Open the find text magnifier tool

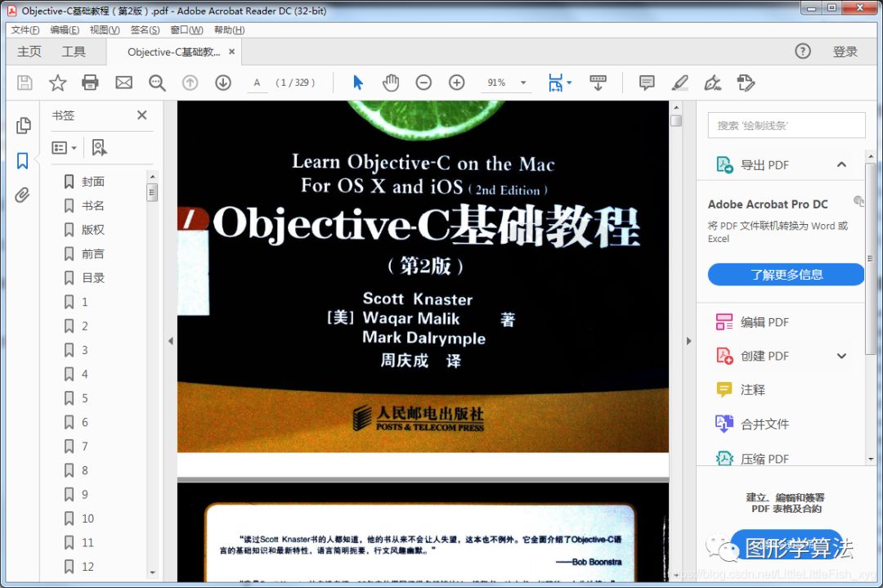click(157, 83)
